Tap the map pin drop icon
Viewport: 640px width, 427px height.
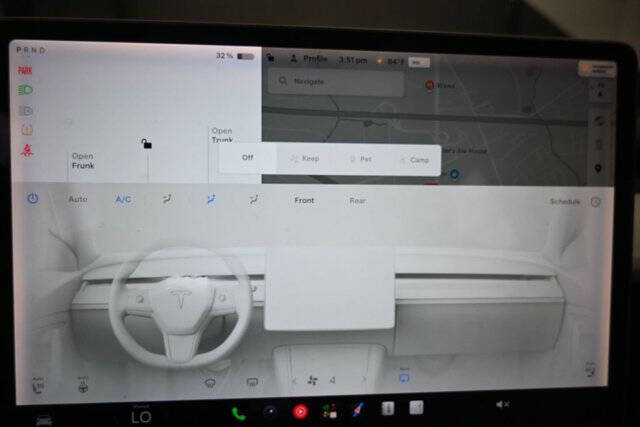(x=598, y=168)
